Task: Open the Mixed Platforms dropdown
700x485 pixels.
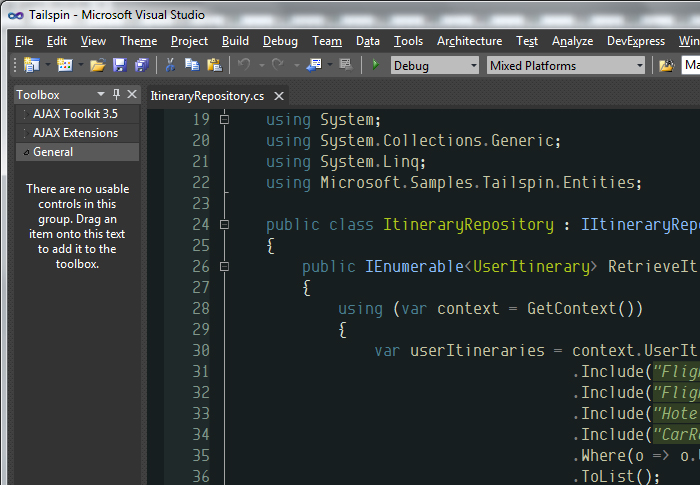Action: [x=566, y=66]
